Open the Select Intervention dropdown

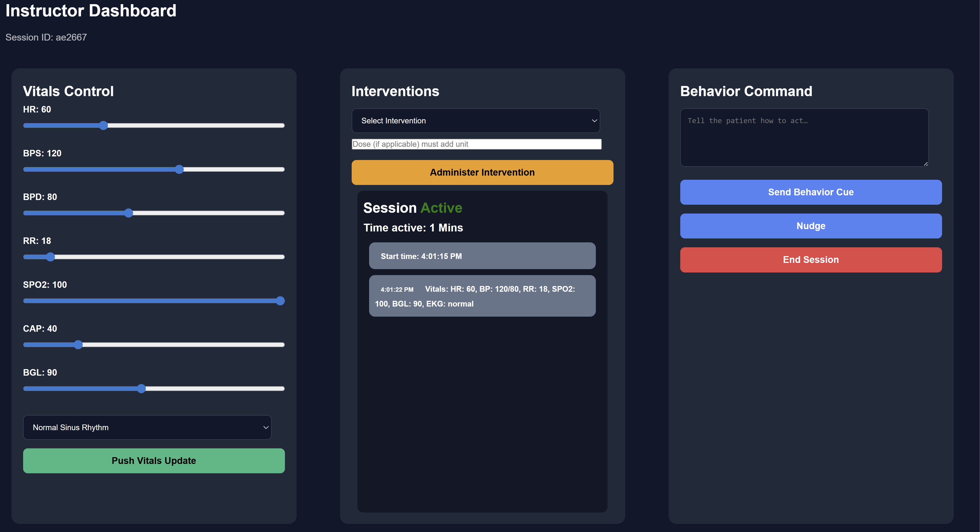click(476, 121)
